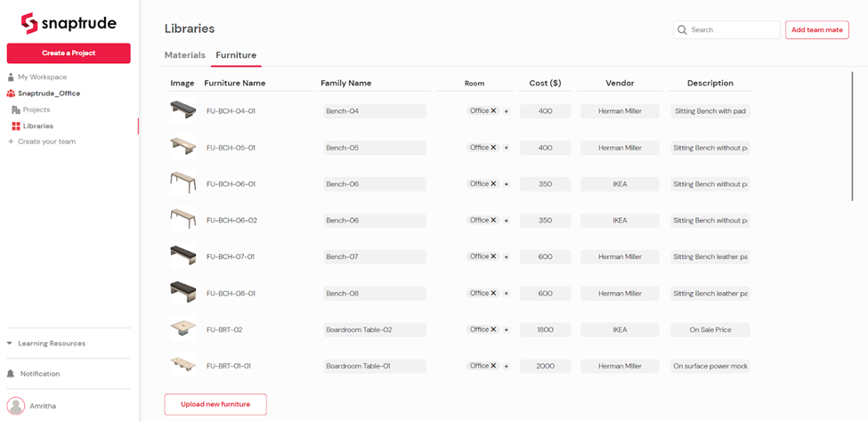
Task: Remove the Office room tag from FU-BCH-07-01
Action: coord(493,256)
